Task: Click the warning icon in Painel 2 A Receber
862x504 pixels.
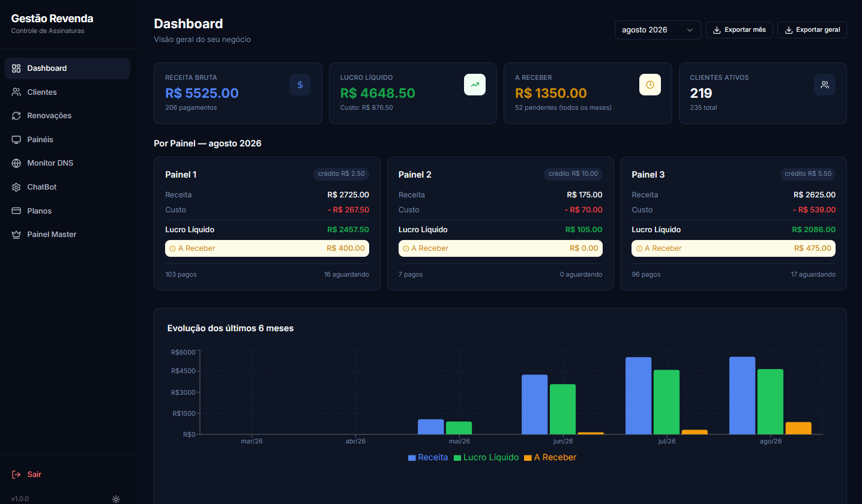Action: (x=406, y=248)
